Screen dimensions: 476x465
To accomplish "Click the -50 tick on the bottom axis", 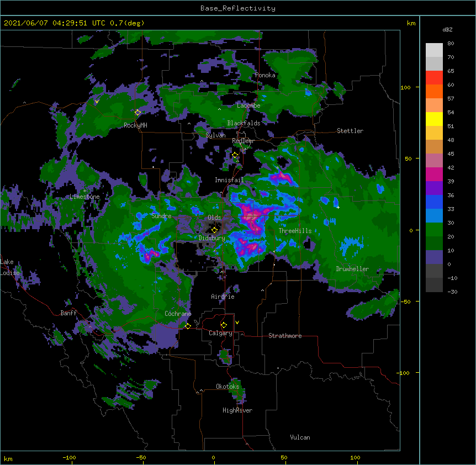I will click(141, 457).
